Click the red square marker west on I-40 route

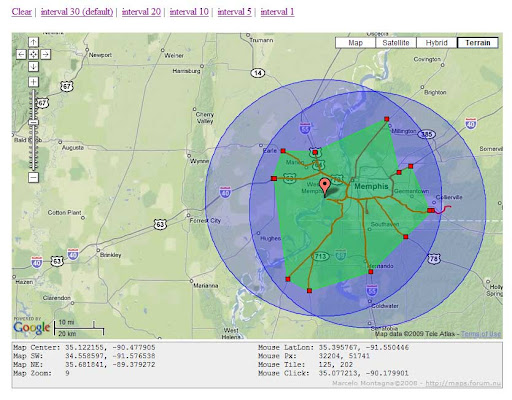coord(274,179)
